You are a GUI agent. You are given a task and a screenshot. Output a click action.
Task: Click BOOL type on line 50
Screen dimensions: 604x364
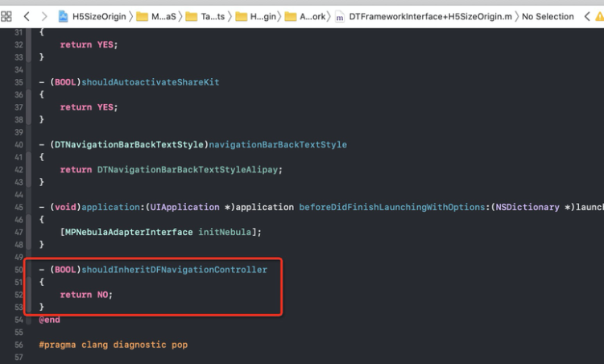coord(65,270)
